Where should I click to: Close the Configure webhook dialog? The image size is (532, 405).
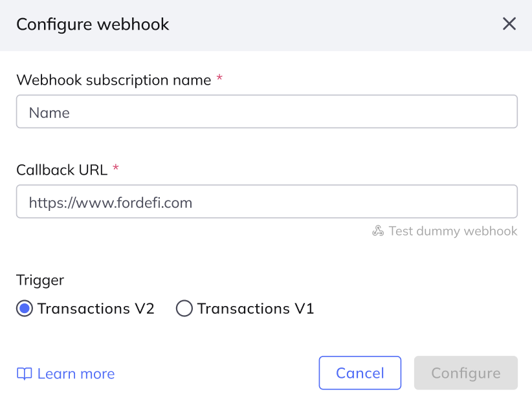(x=509, y=24)
